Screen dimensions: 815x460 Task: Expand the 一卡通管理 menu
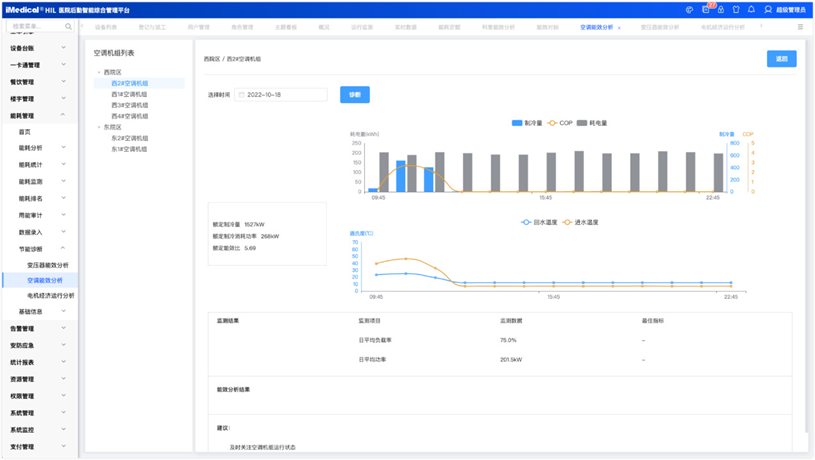[x=38, y=65]
